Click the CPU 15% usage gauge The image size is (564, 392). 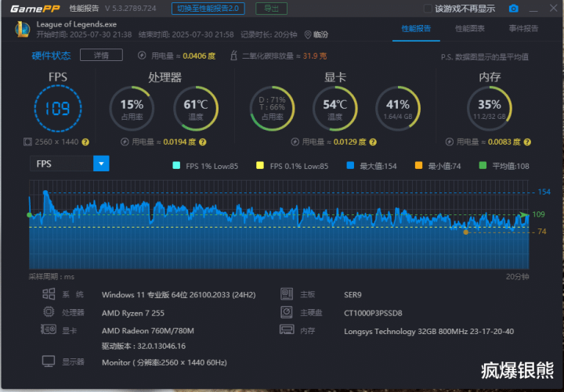(x=132, y=108)
